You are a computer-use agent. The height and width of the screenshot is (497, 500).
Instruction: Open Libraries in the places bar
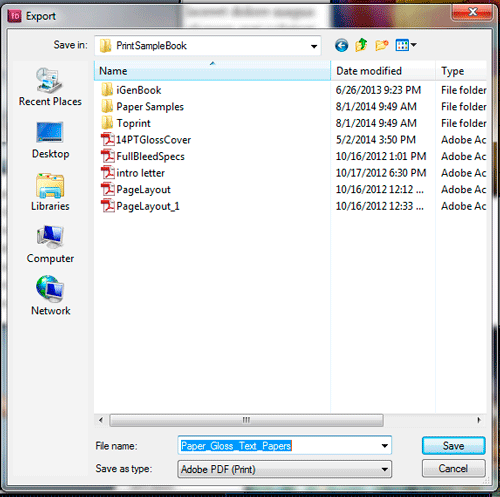(x=50, y=192)
